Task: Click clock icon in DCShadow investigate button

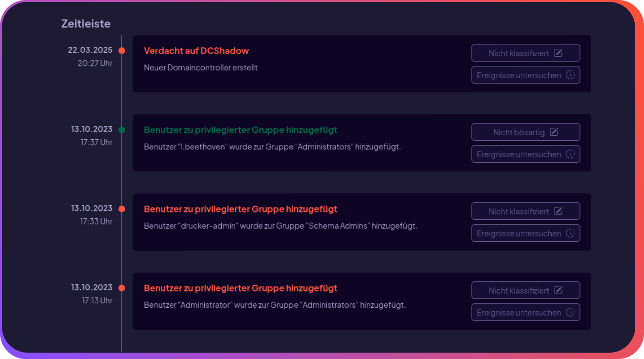Action: point(570,75)
